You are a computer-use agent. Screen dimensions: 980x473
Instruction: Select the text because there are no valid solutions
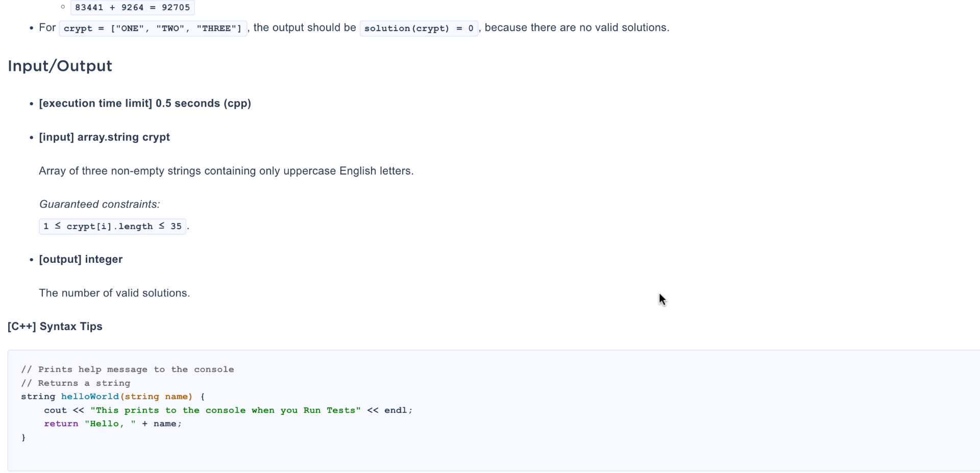tap(575, 27)
